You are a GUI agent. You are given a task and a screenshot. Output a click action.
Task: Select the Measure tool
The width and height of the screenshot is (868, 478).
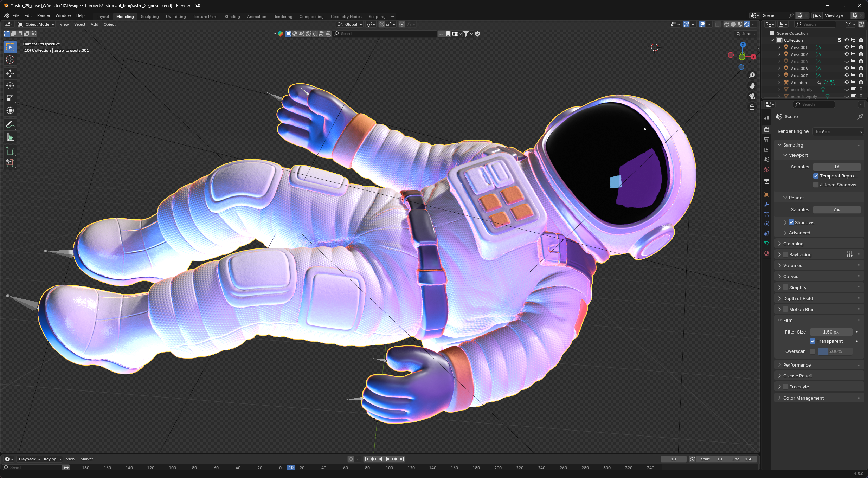[x=10, y=137]
